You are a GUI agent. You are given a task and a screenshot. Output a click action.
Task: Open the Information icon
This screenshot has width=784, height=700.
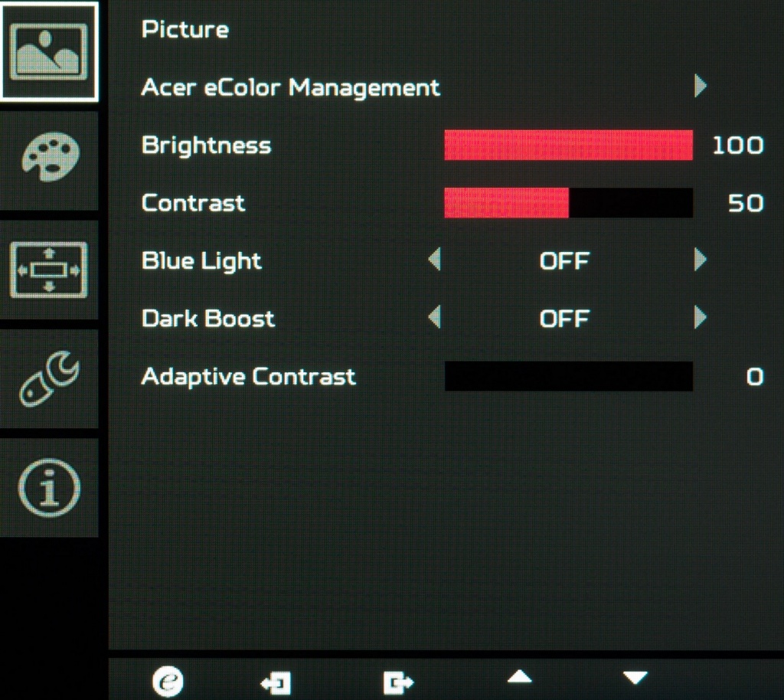click(49, 488)
